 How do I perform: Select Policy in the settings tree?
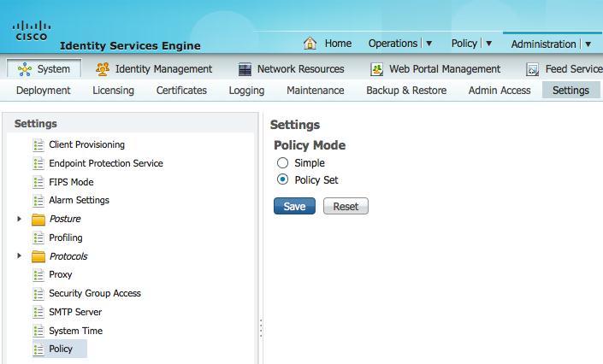(61, 349)
